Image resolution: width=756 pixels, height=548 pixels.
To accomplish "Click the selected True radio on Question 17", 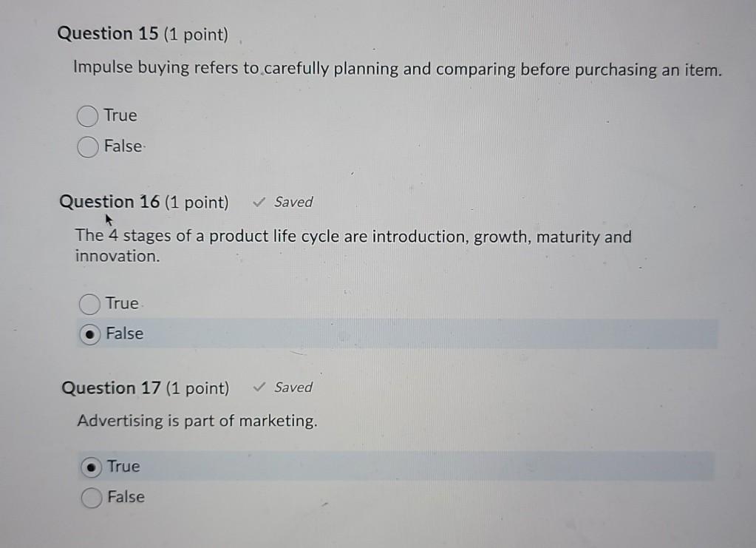I will pos(91,466).
